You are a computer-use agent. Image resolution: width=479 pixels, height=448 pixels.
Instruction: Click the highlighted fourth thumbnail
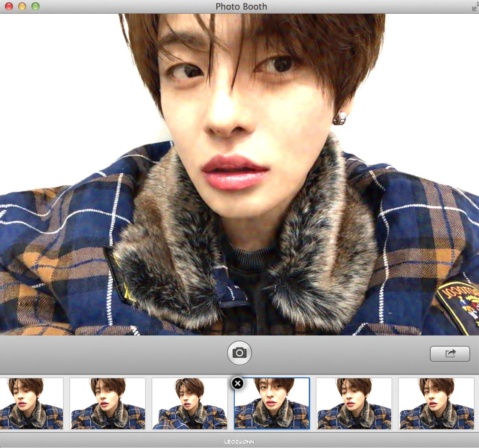pos(272,403)
